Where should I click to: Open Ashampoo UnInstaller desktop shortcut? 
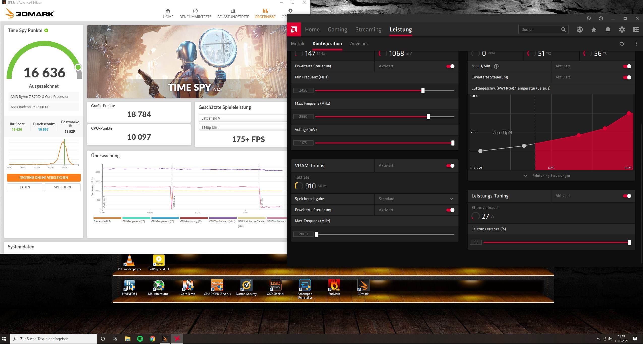tap(305, 289)
